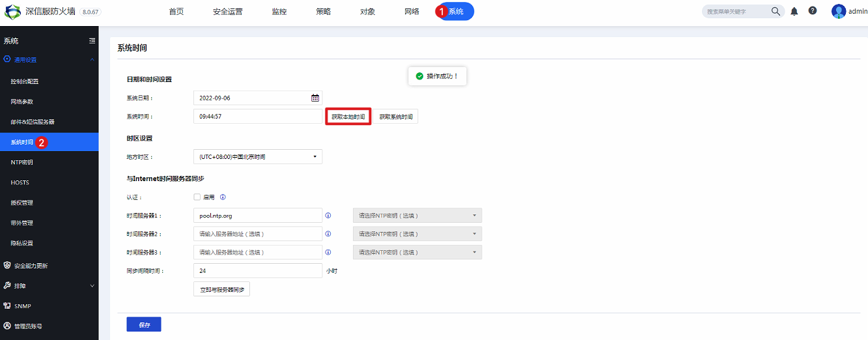Open the 网络 top menu tab

tap(412, 12)
